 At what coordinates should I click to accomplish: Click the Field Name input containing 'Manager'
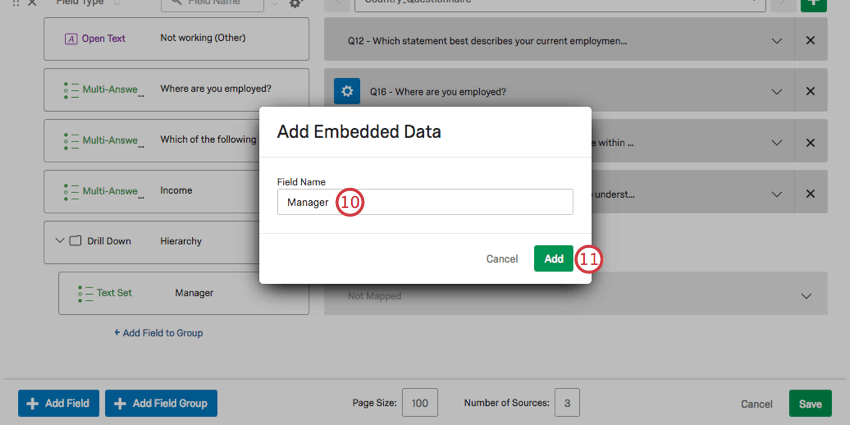(425, 202)
